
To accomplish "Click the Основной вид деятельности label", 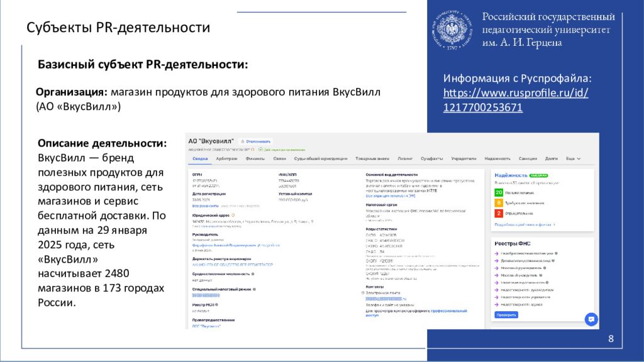I will pyautogui.click(x=391, y=175).
